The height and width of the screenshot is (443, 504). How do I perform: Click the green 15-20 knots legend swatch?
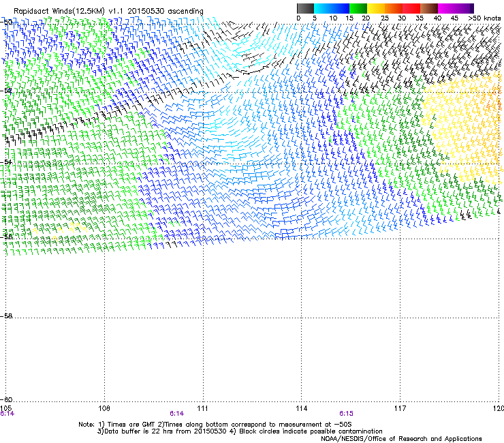coord(358,8)
